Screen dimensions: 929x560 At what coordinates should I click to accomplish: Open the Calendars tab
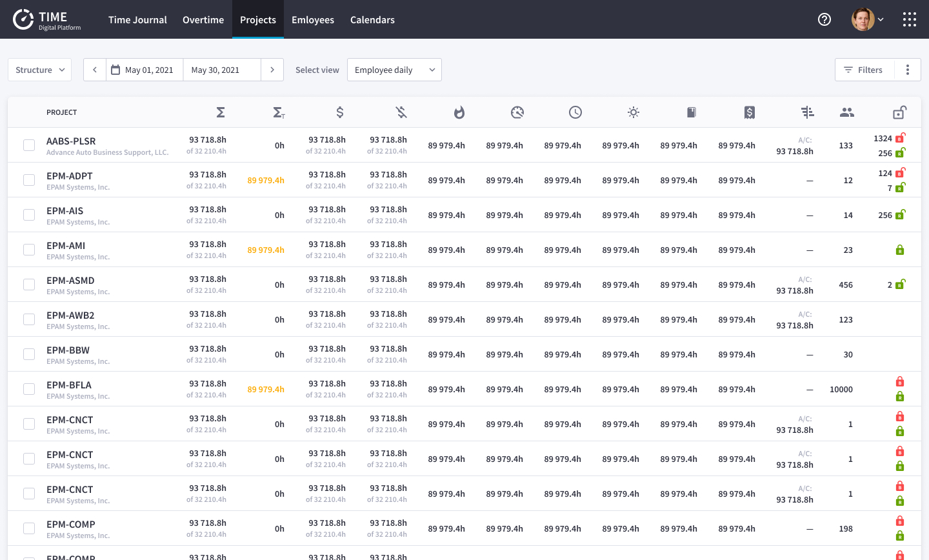372,19
